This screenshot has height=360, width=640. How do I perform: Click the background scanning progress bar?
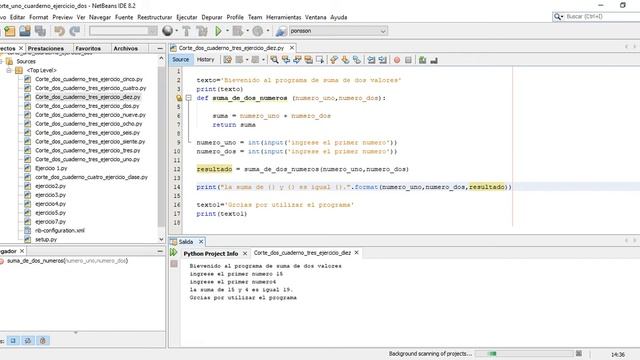point(524,353)
